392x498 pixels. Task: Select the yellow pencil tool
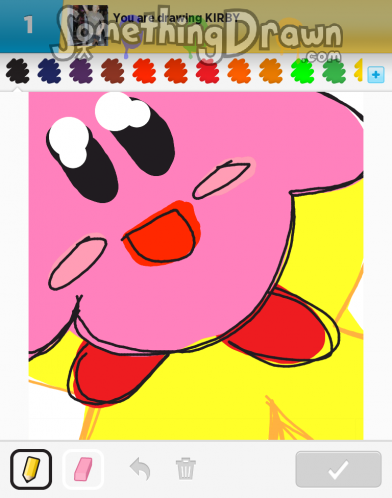pos(31,469)
